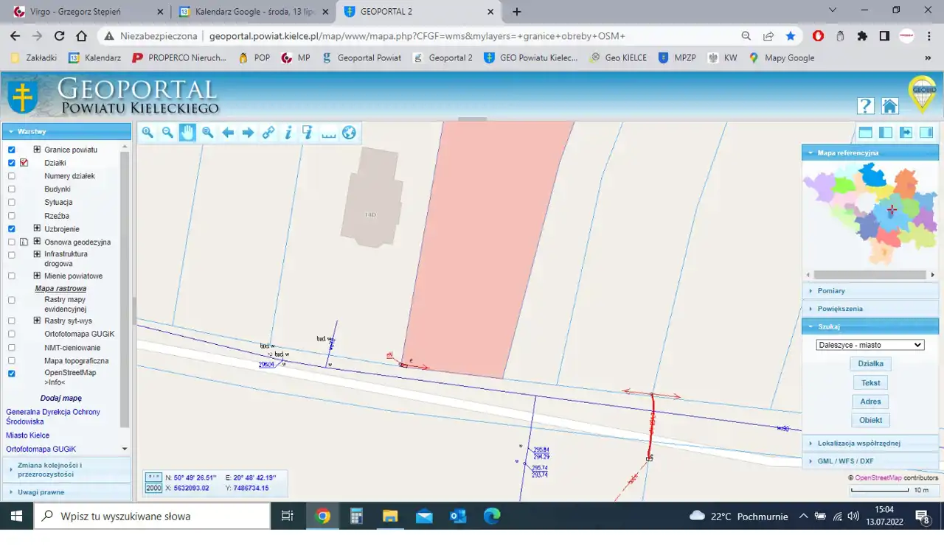The width and height of the screenshot is (944, 560).
Task: Select the zoom in magnifier tool
Action: pos(147,133)
